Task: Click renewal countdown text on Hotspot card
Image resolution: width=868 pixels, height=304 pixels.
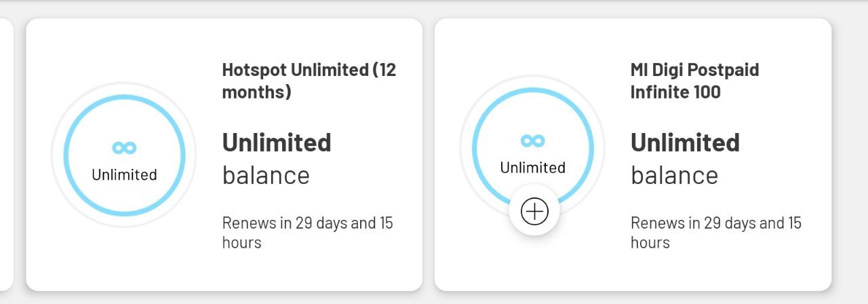Action: pyautogui.click(x=308, y=233)
